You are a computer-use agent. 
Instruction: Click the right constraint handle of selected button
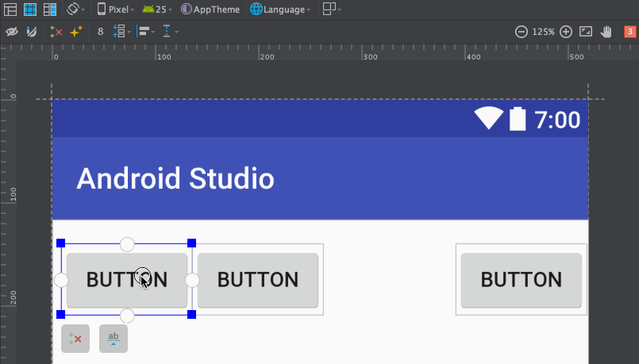tap(192, 280)
